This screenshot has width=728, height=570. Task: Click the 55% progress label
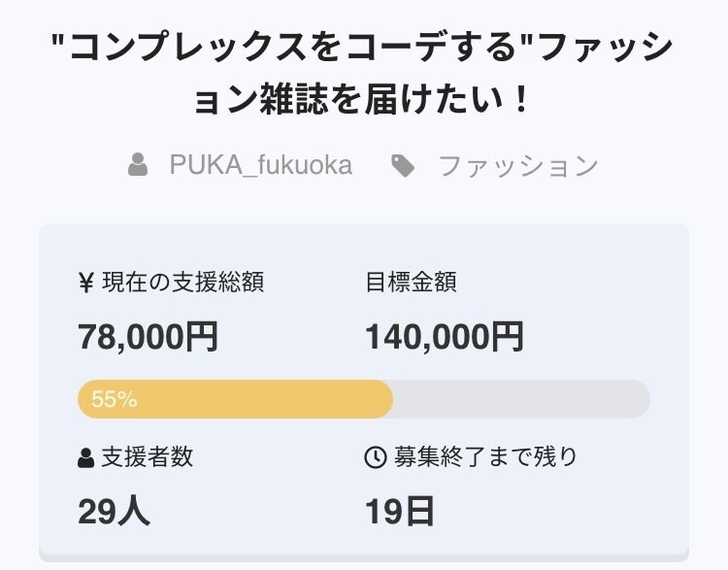click(114, 399)
